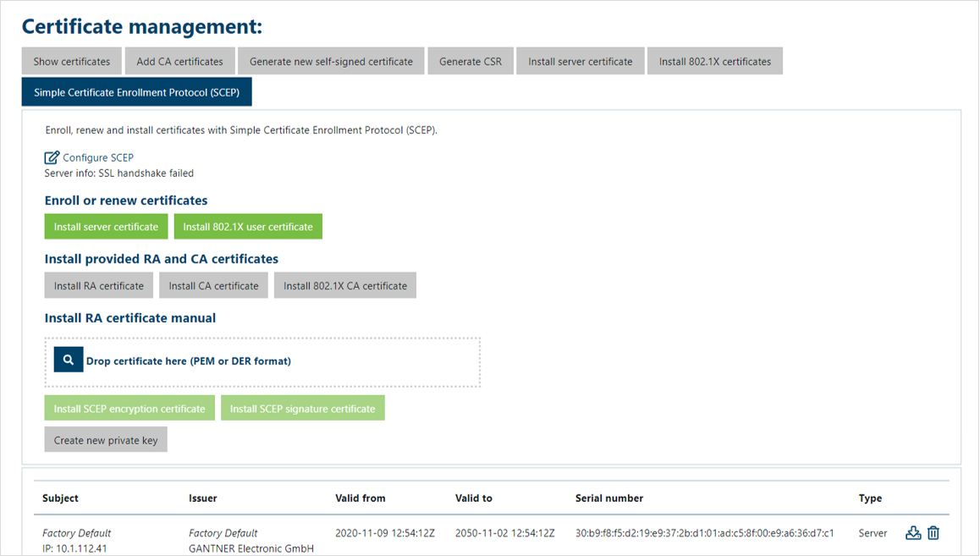Click GANTNER Electronic GmbH issuer text
Viewport: 980px width, 556px height.
pos(251,548)
